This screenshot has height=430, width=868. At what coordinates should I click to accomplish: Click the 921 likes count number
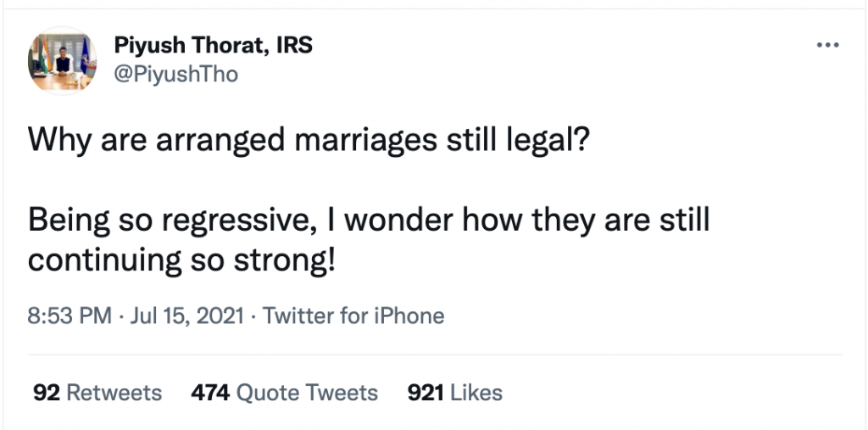pos(426,393)
